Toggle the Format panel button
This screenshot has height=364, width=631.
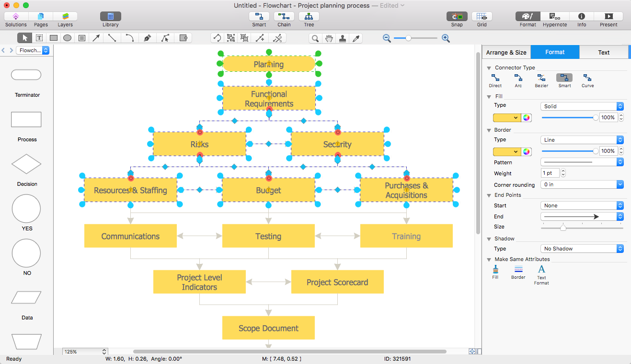(x=528, y=17)
